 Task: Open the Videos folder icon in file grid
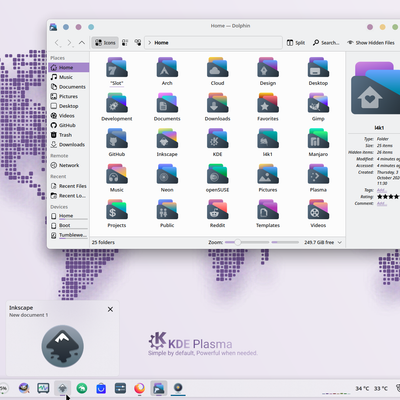pyautogui.click(x=318, y=210)
